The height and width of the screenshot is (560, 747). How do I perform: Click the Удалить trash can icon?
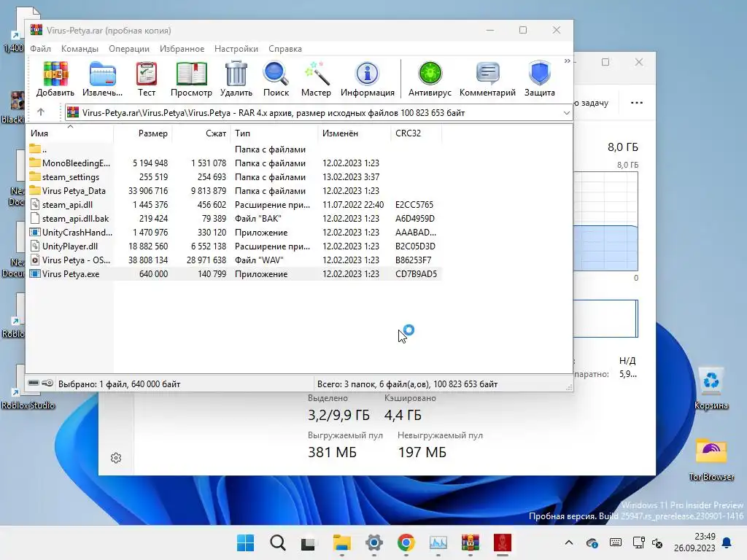click(236, 79)
